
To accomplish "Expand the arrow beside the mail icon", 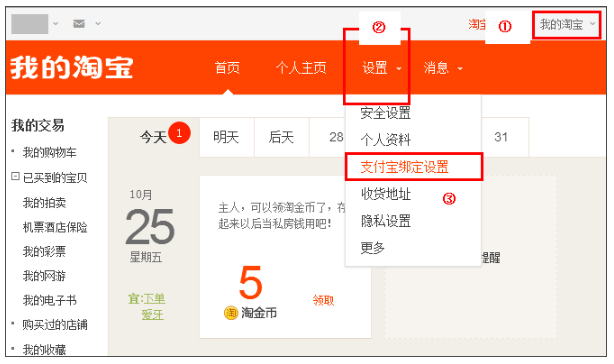I will coord(98,24).
